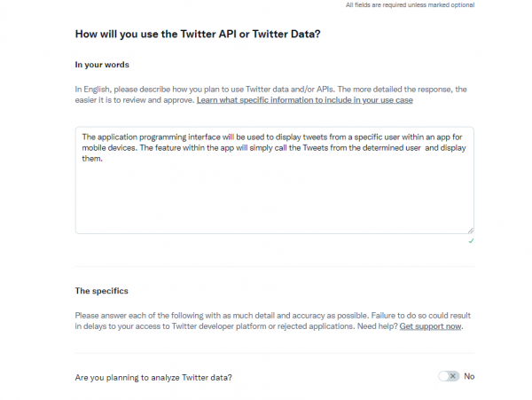Focus the use case description text area
The image size is (532, 400).
click(x=274, y=195)
